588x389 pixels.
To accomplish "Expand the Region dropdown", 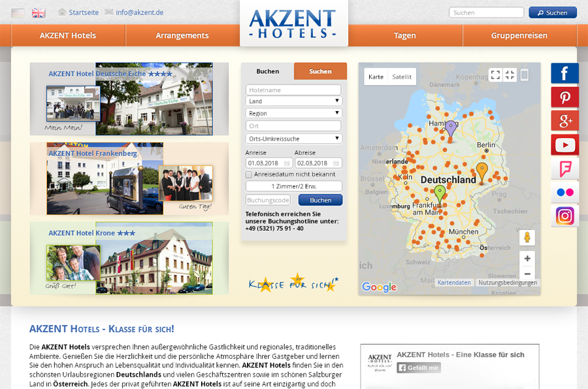I will tap(293, 113).
